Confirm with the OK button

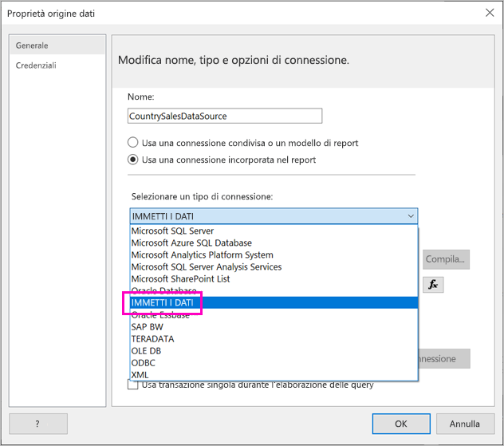click(x=401, y=424)
